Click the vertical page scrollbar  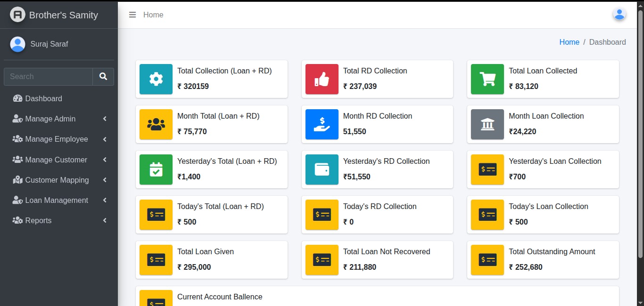(640, 132)
